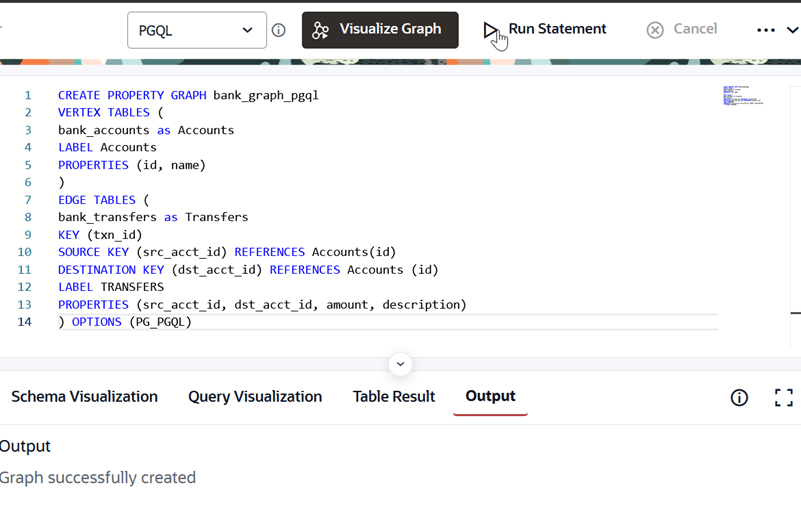This screenshot has height=514, width=801.
Task: Click the info icon next to PGQL dropdown
Action: [x=278, y=30]
